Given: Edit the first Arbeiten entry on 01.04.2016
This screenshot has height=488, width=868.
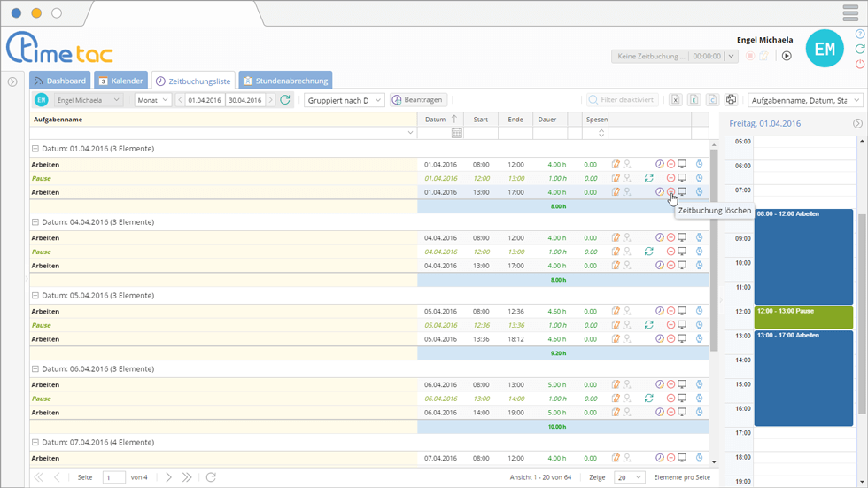Looking at the screenshot, I should click(x=616, y=164).
